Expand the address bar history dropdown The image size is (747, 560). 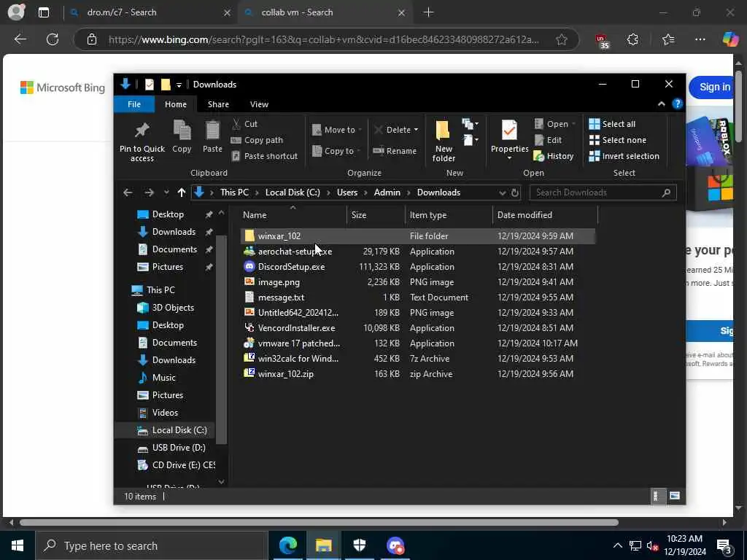tap(502, 192)
